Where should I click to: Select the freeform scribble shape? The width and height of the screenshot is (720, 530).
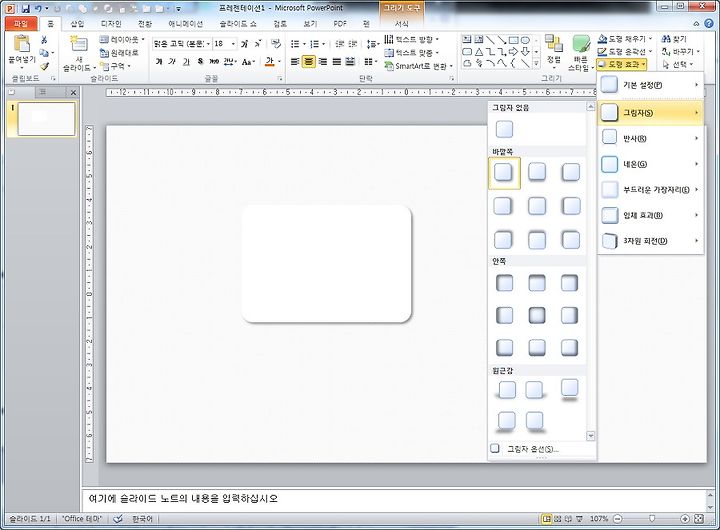[x=479, y=63]
